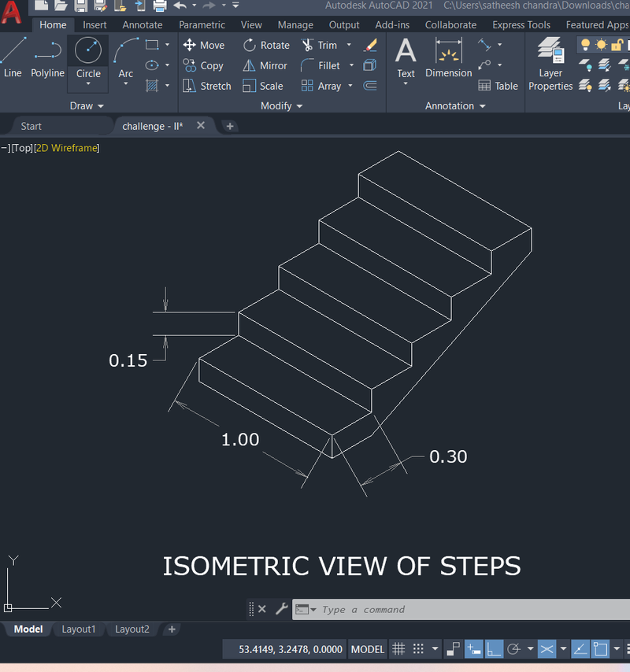Toggle layer on/off lightbulb icon
This screenshot has height=672, width=630.
tap(585, 44)
